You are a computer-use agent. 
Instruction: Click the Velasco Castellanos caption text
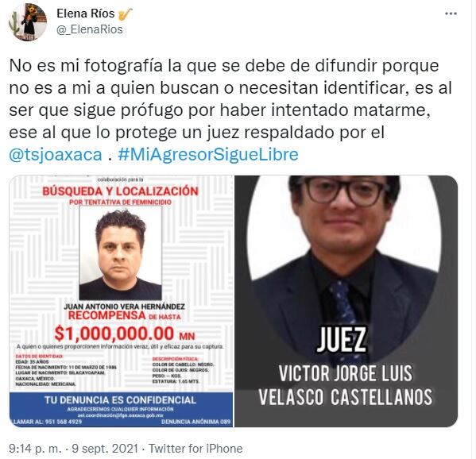[346, 397]
